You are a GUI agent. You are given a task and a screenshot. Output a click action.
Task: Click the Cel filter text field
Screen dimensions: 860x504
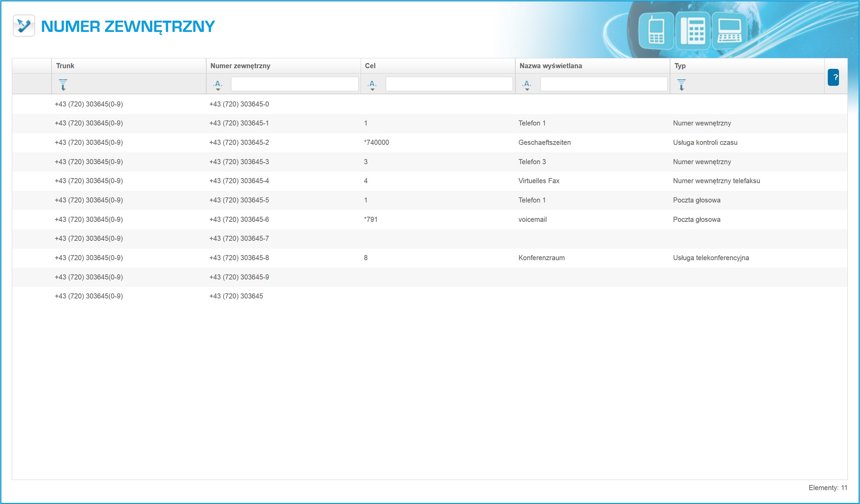(x=449, y=84)
